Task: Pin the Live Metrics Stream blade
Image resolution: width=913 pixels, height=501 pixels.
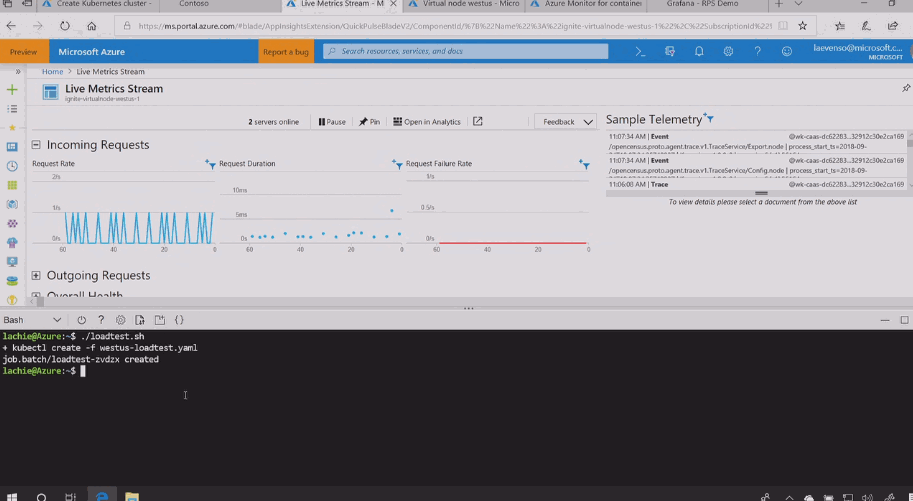Action: click(906, 88)
